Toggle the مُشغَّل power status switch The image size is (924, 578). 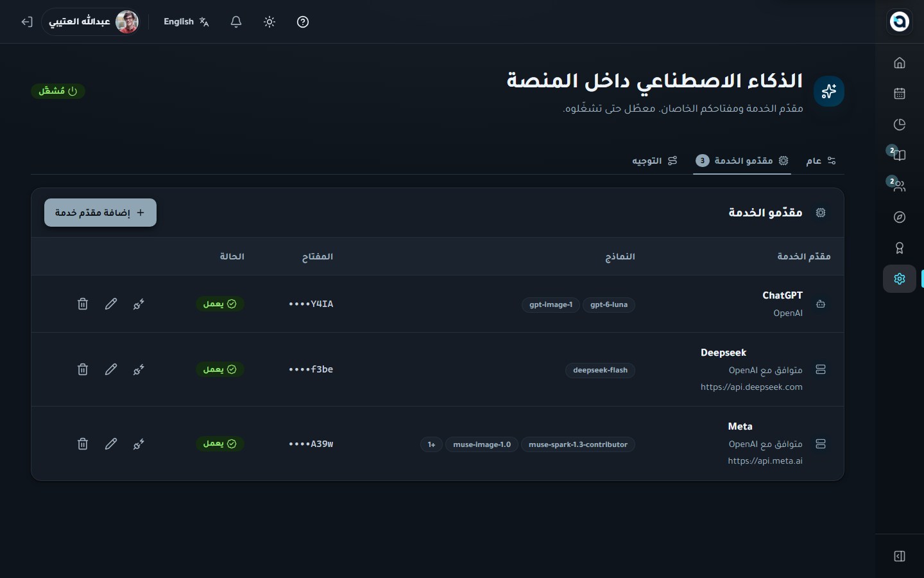click(58, 91)
